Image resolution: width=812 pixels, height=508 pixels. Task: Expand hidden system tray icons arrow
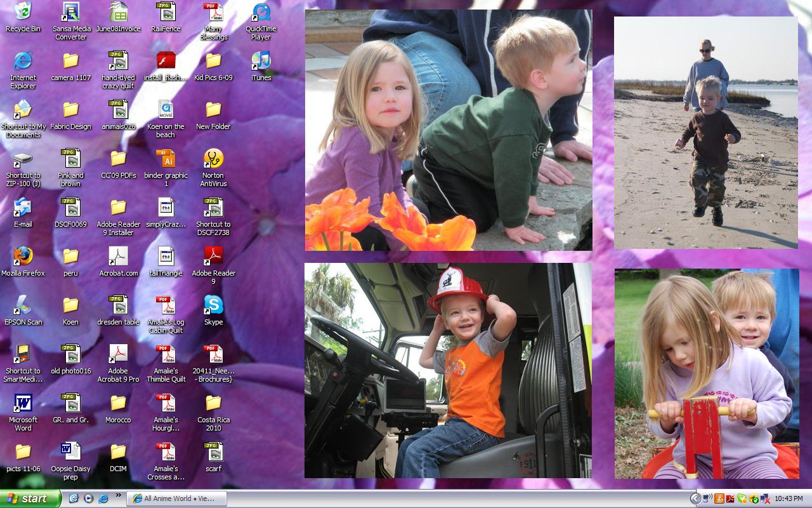(x=696, y=498)
